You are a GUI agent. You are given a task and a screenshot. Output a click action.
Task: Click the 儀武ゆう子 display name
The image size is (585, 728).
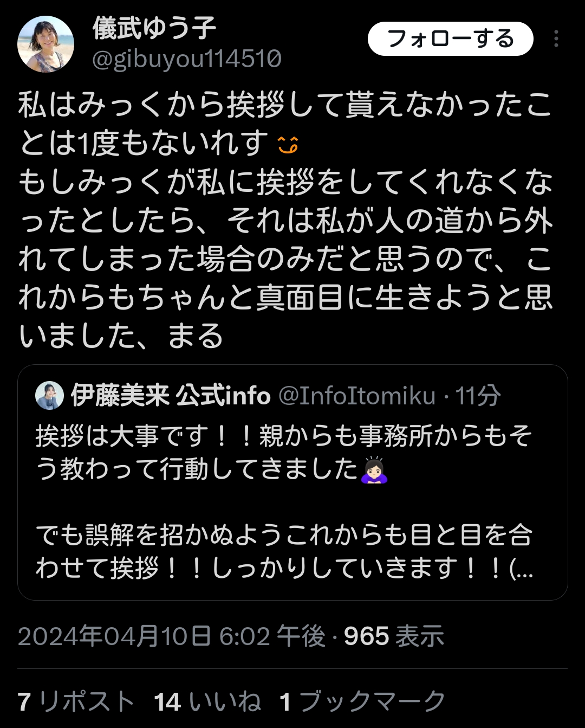[154, 28]
